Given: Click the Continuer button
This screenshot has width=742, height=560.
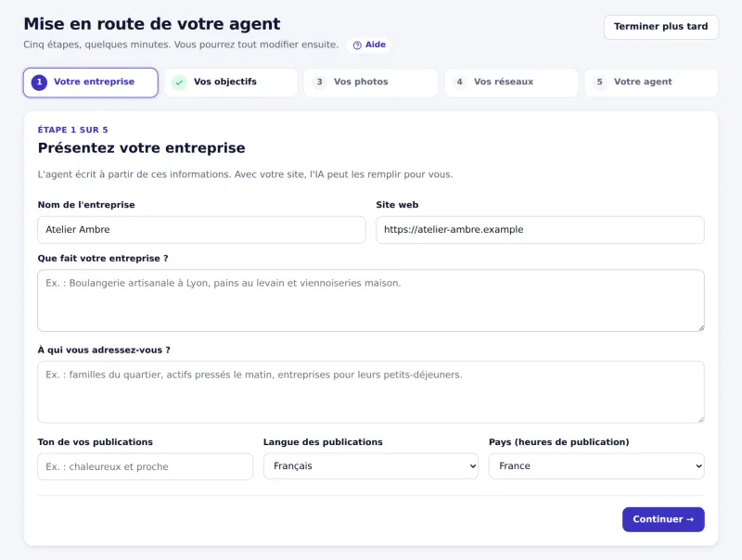Looking at the screenshot, I should (x=663, y=519).
